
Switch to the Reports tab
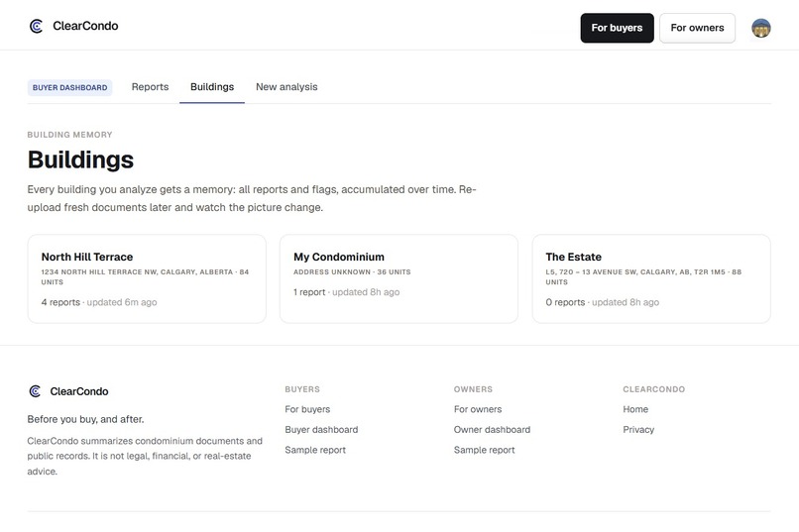click(150, 87)
